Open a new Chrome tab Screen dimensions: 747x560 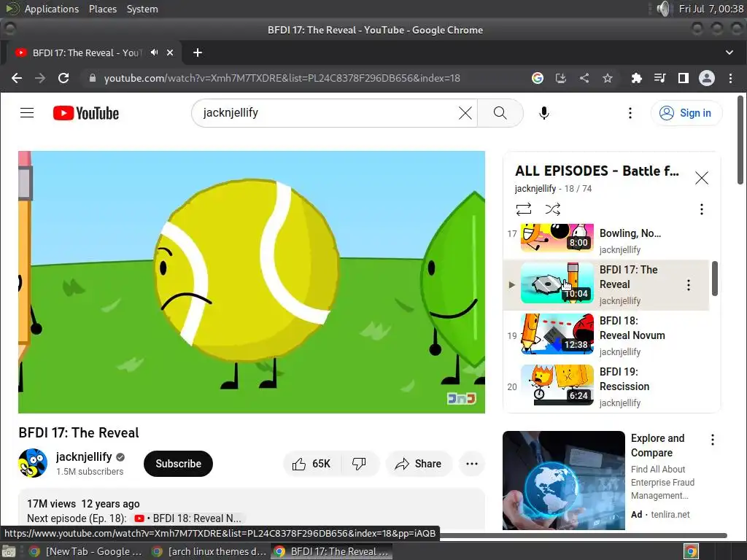click(198, 52)
